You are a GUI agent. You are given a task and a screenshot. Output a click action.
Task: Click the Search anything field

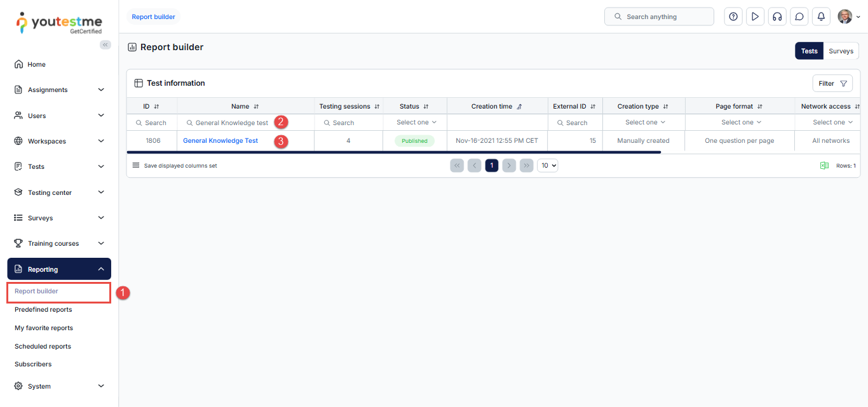coord(659,17)
